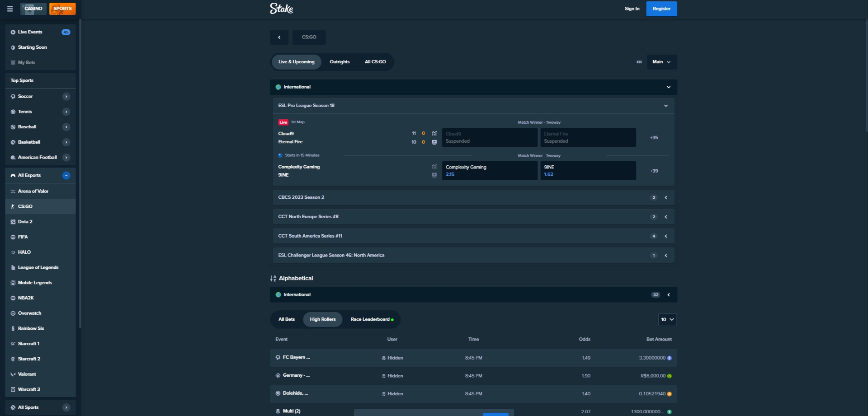Click the Rainbow Six icon

point(13,328)
